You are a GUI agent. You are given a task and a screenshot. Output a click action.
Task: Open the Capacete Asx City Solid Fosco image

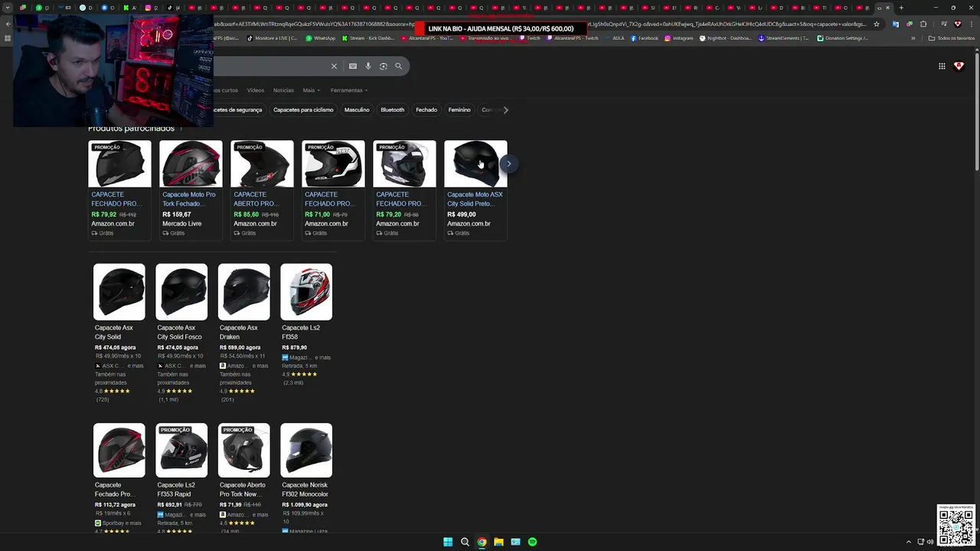(x=181, y=292)
